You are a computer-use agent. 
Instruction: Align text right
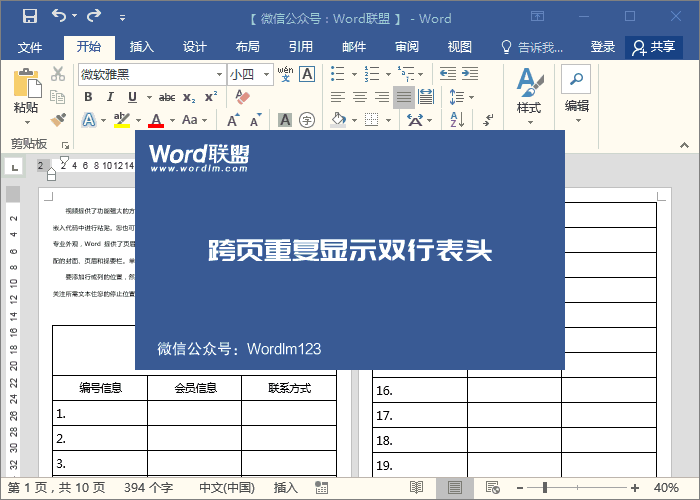tap(382, 97)
